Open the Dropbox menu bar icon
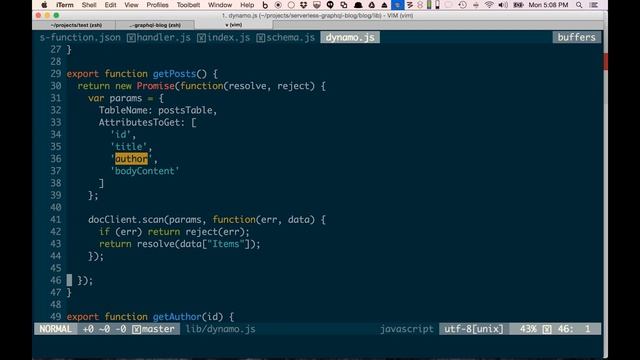Screen dimensions: 640x360 pyautogui.click(x=304, y=5)
